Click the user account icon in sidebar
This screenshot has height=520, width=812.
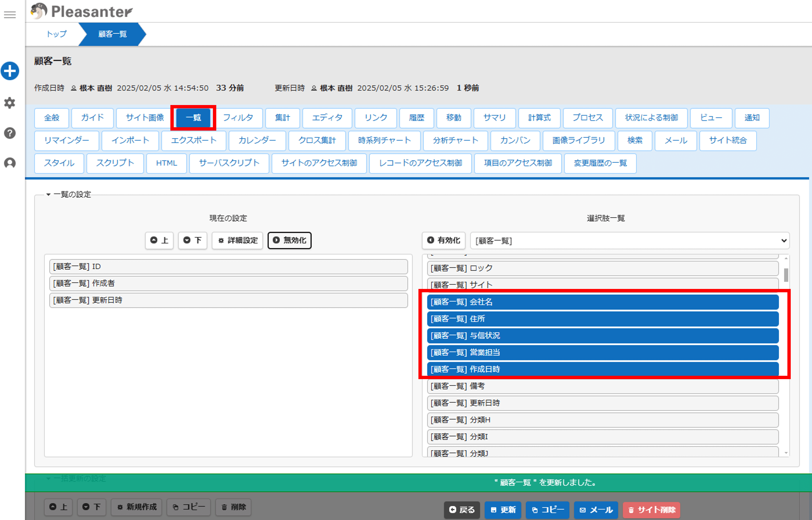pyautogui.click(x=10, y=163)
